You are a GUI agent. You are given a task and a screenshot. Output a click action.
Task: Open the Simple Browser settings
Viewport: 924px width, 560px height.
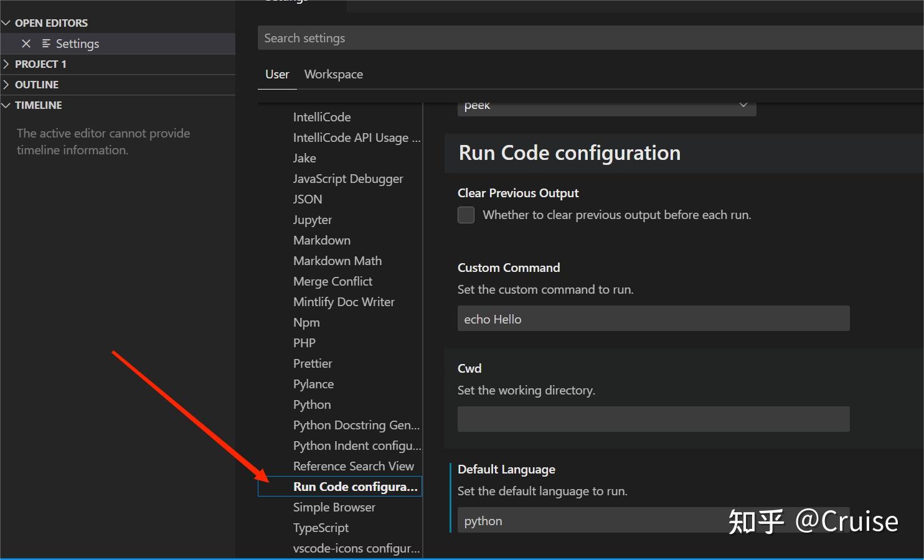[x=334, y=507]
